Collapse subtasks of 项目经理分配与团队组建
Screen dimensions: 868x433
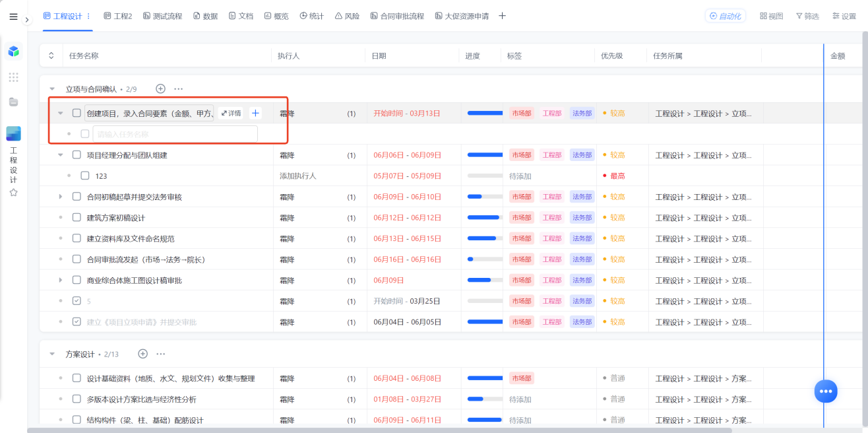coord(61,155)
